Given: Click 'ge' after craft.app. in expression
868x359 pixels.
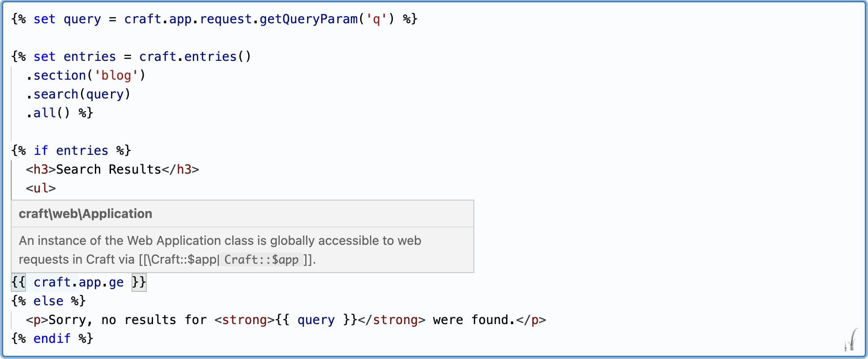Looking at the screenshot, I should coord(116,282).
